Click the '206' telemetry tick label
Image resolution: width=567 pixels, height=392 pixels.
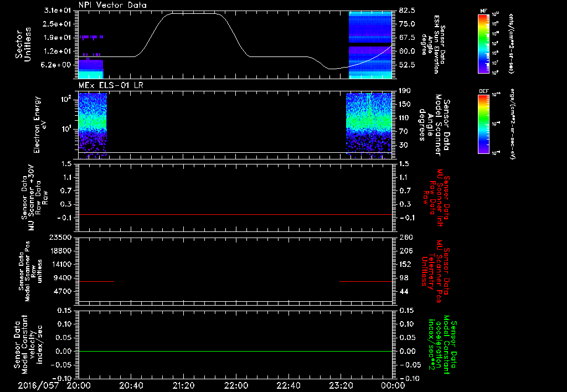point(406,251)
